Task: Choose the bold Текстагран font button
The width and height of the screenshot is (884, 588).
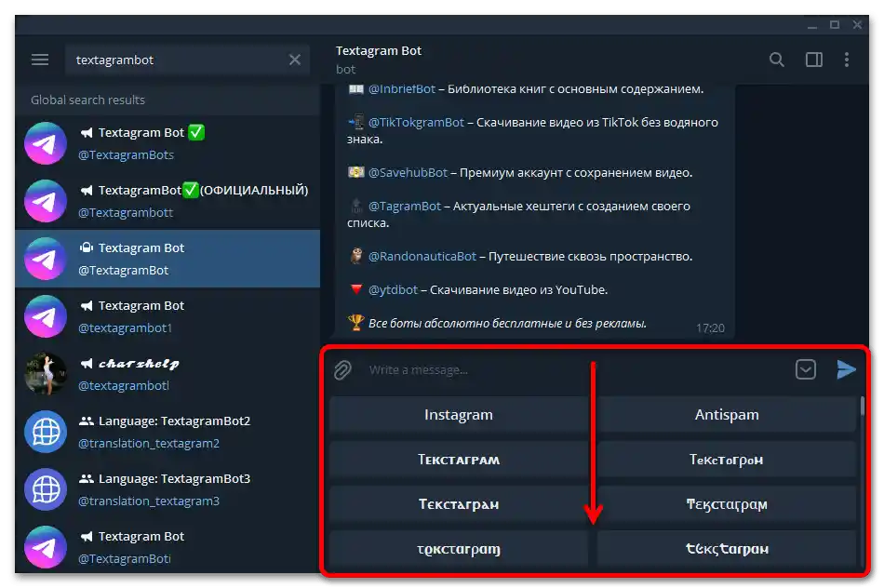Action: [459, 504]
